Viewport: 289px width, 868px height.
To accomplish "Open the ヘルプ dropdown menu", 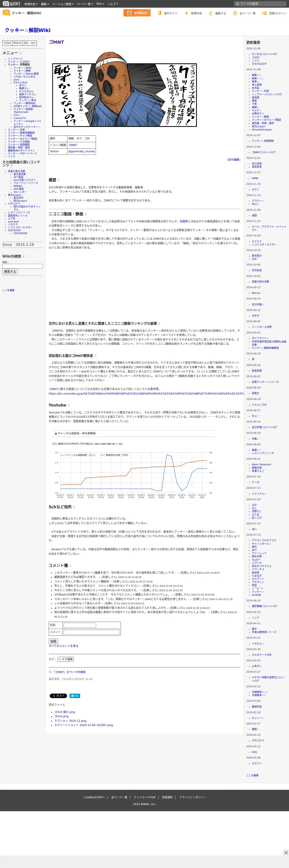I will (113, 4).
